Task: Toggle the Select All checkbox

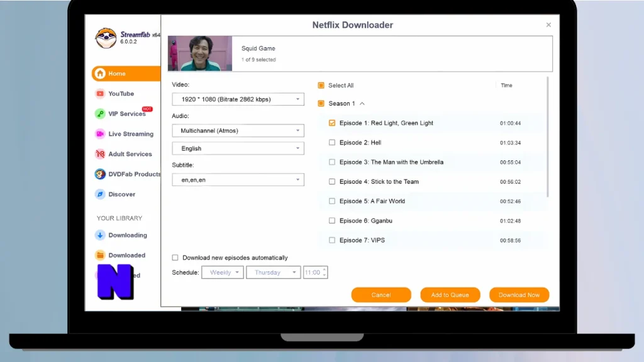Action: click(x=321, y=85)
